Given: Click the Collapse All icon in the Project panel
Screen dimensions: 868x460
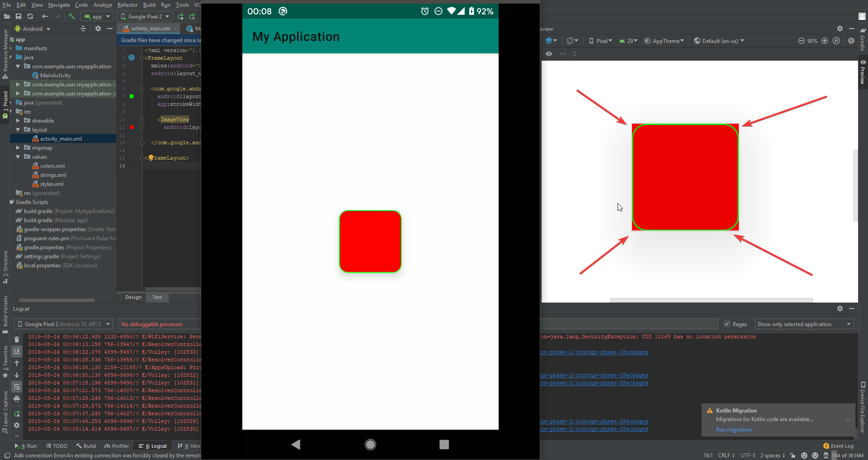Looking at the screenshot, I should (83, 28).
